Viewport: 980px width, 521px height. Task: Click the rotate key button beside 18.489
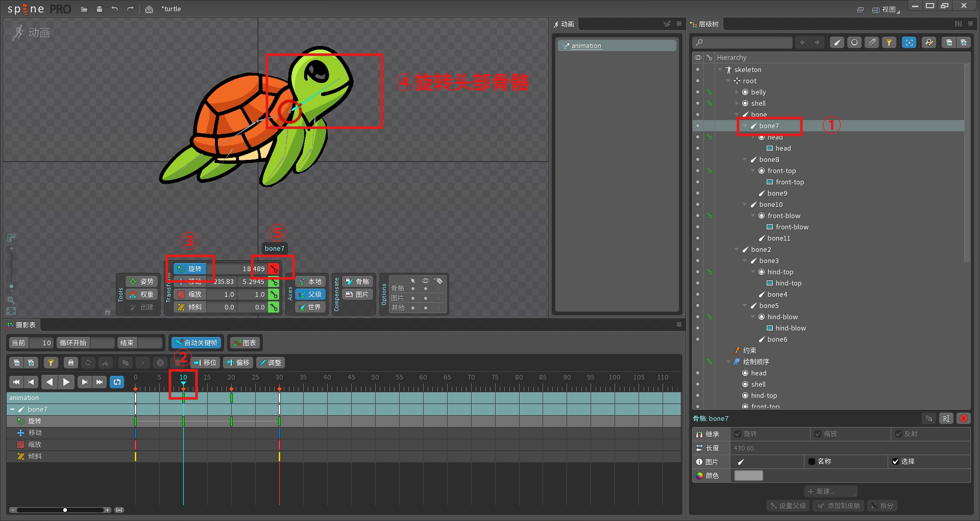pos(274,269)
